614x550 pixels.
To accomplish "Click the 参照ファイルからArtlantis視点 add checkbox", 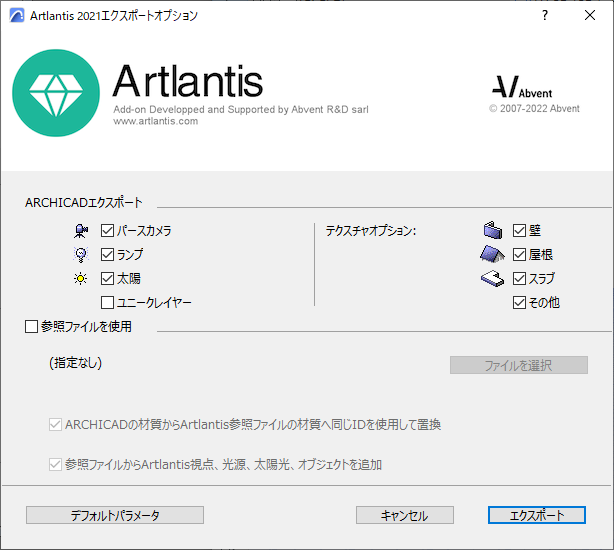I will pos(55,465).
